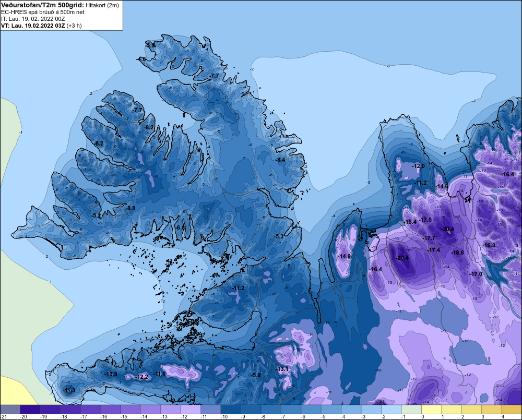Click the -11.0 temperature label

pos(159,374)
